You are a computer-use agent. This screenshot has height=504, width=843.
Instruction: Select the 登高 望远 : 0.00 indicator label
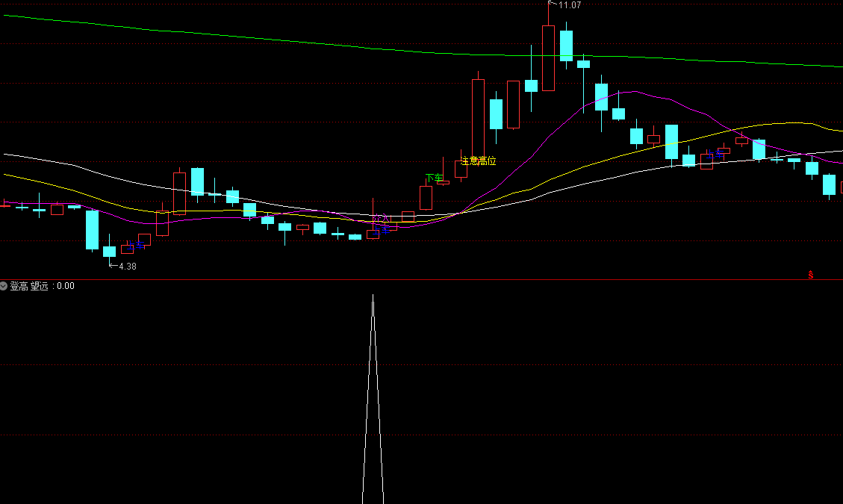(x=42, y=286)
